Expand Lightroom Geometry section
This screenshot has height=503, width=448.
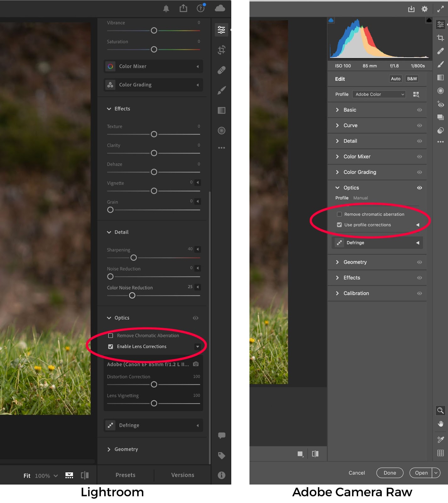click(x=109, y=449)
